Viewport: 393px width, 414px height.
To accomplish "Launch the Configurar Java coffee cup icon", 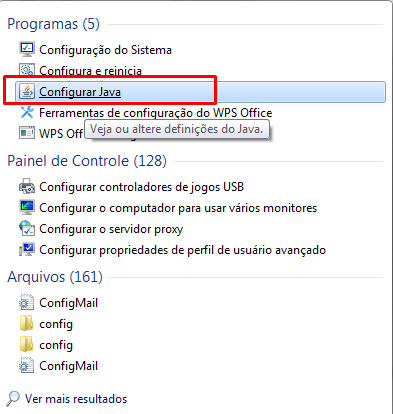I will [27, 91].
